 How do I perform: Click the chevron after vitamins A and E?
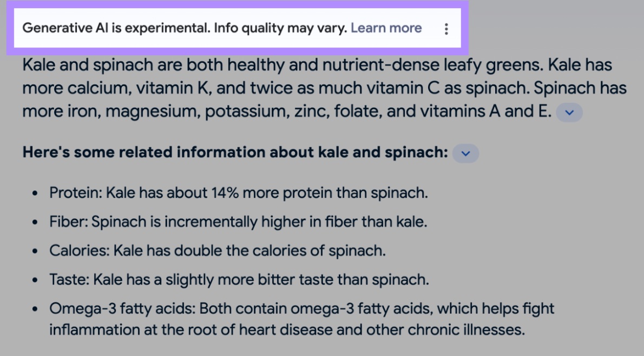569,113
